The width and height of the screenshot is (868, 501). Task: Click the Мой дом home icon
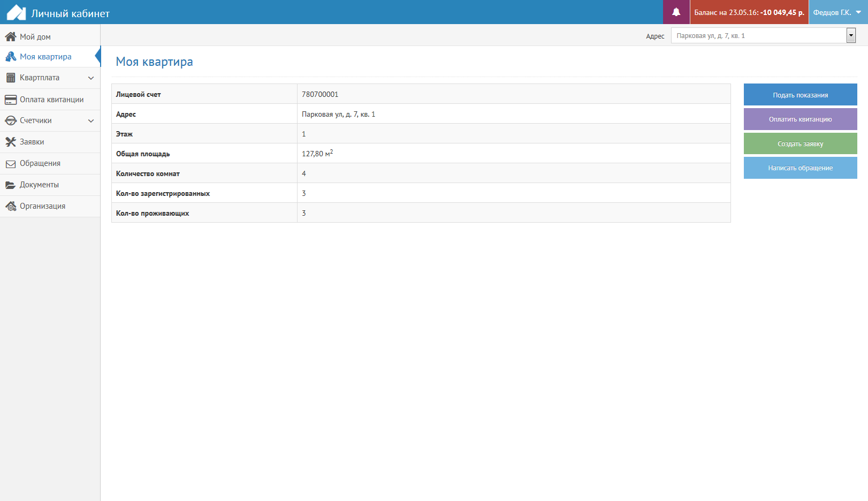(x=11, y=36)
